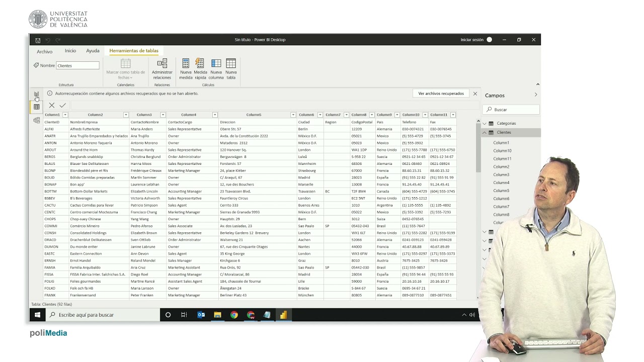Open Windows Start menu
This screenshot has width=644, height=362.
click(x=38, y=315)
